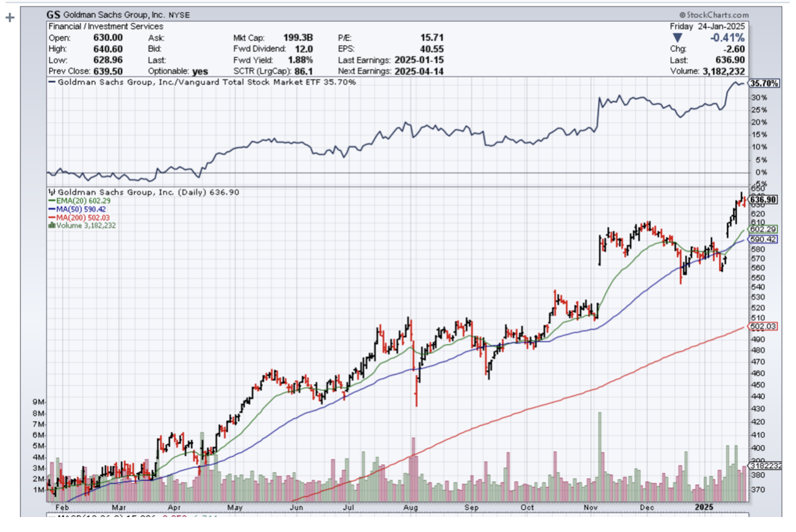Screen dimensions: 796x532
Task: Click the 35.70% relative performance tag
Action: click(x=765, y=83)
